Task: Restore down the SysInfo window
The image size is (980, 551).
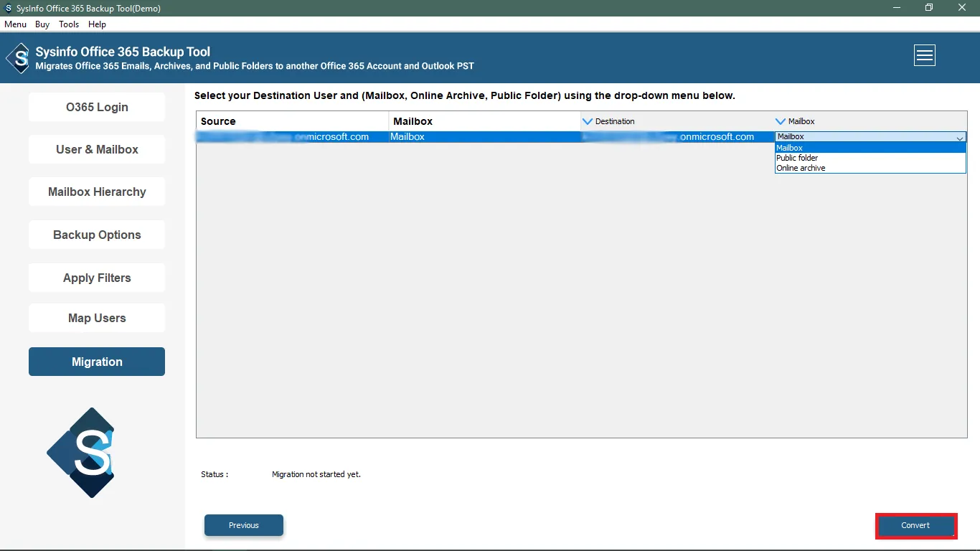Action: pos(929,8)
